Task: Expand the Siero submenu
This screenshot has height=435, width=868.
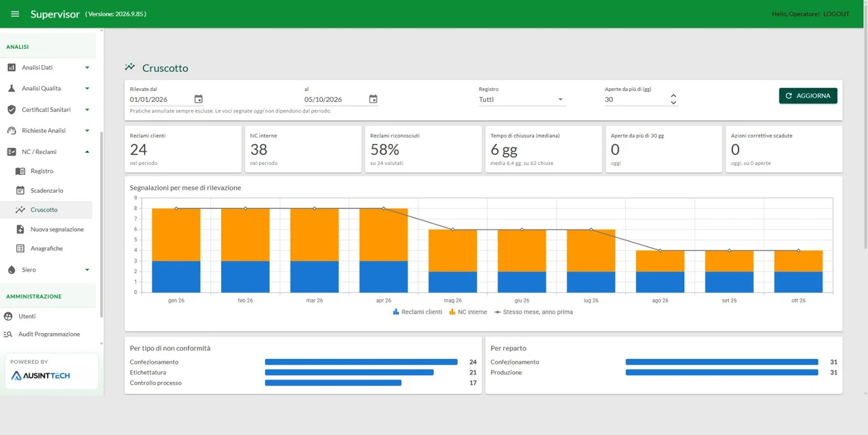Action: coord(87,270)
